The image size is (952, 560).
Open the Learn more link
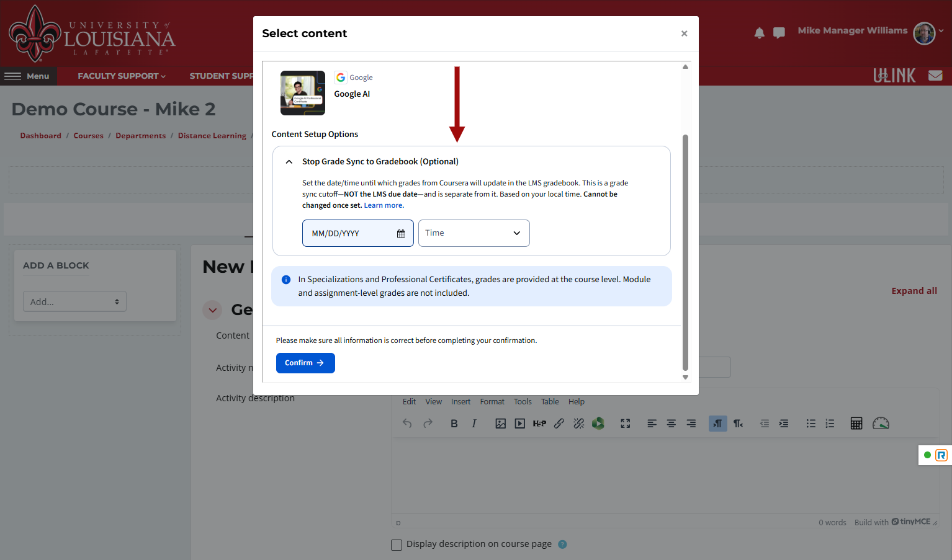click(x=383, y=205)
